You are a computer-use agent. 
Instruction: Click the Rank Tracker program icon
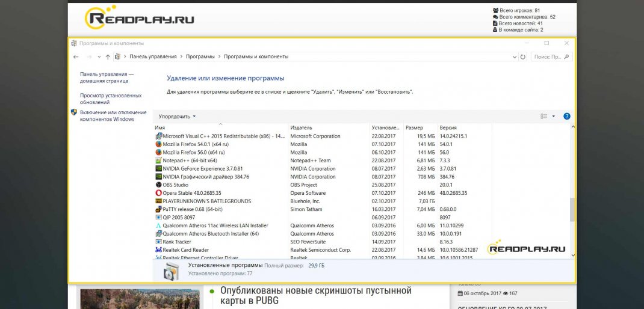coord(158,242)
